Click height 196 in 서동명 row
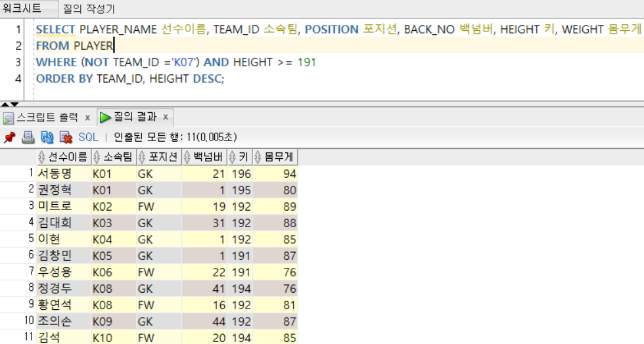 click(240, 174)
